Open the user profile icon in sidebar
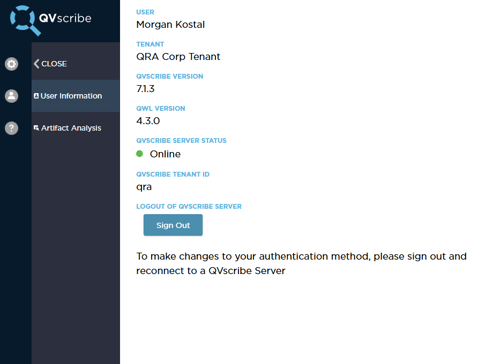Image resolution: width=500 pixels, height=364 pixels. [x=11, y=96]
